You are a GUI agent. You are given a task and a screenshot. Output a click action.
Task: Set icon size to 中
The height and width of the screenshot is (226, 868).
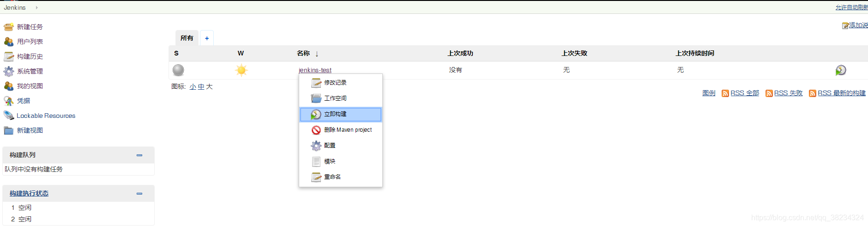point(201,86)
